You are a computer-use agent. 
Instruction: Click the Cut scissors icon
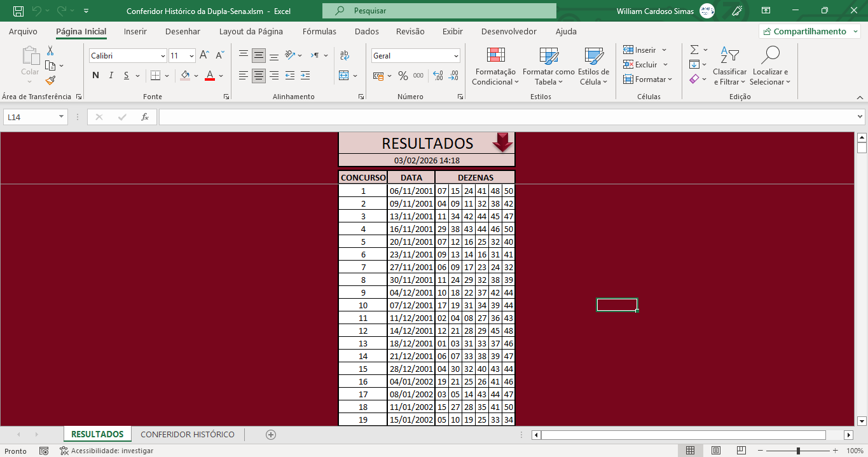[x=50, y=51]
